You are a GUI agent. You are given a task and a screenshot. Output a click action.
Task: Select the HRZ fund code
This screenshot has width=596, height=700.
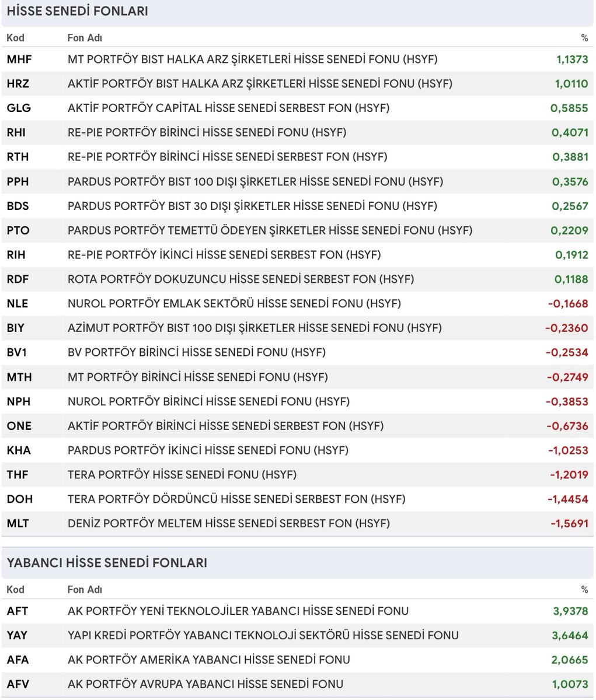18,84
